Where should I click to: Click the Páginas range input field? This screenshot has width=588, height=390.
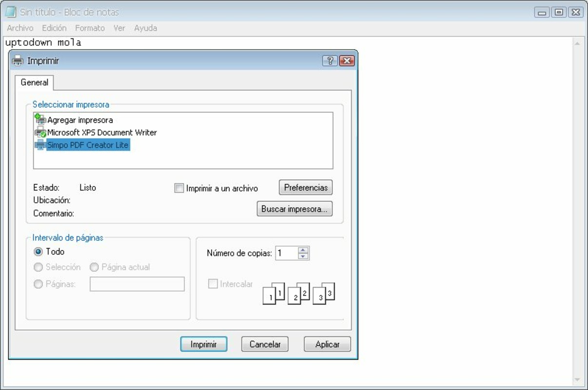(x=137, y=284)
